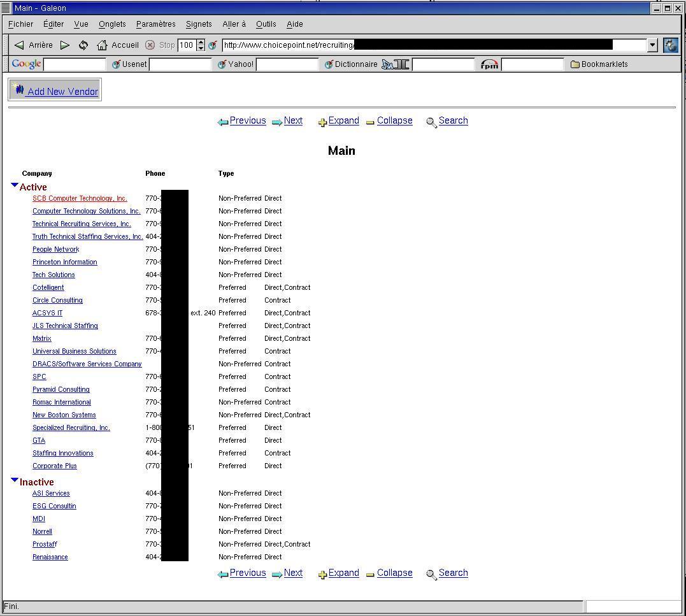Click the top Collapse minus icon
The image size is (686, 616).
pyautogui.click(x=370, y=122)
